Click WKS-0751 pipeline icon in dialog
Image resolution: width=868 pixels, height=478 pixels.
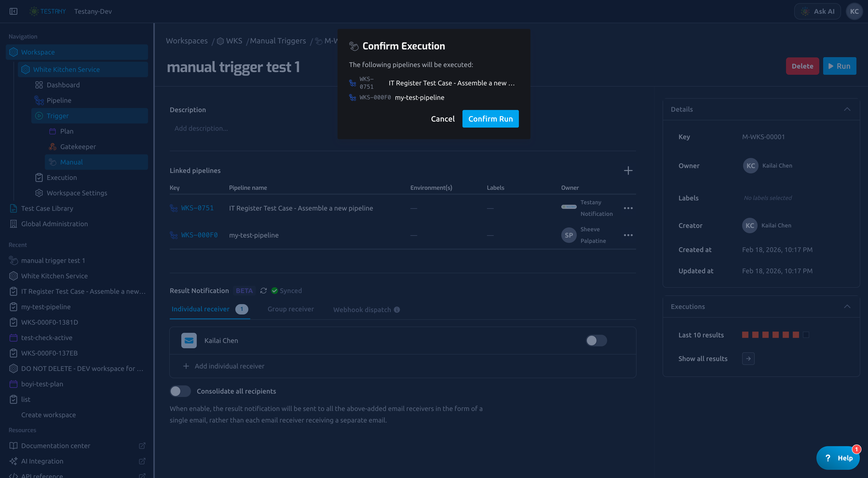point(353,83)
